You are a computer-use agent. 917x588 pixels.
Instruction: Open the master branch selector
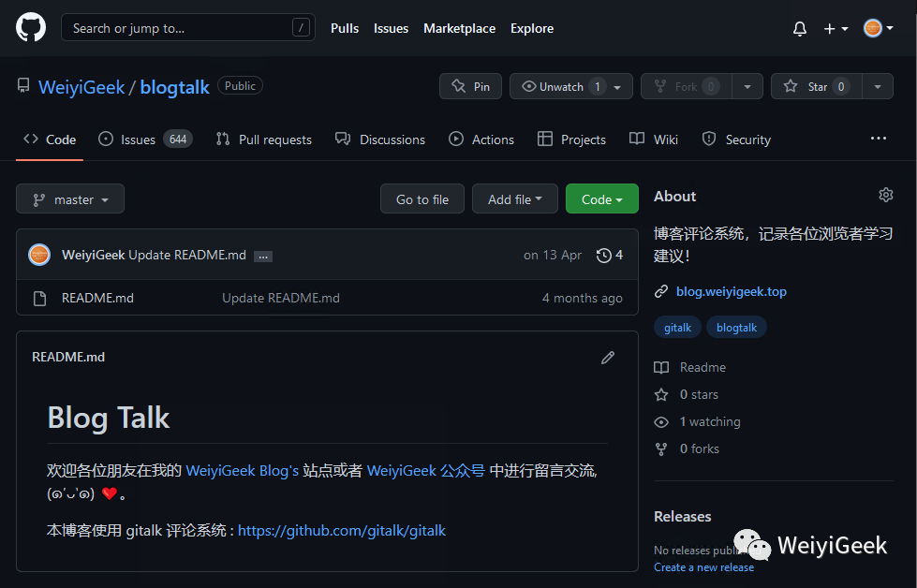pos(70,198)
